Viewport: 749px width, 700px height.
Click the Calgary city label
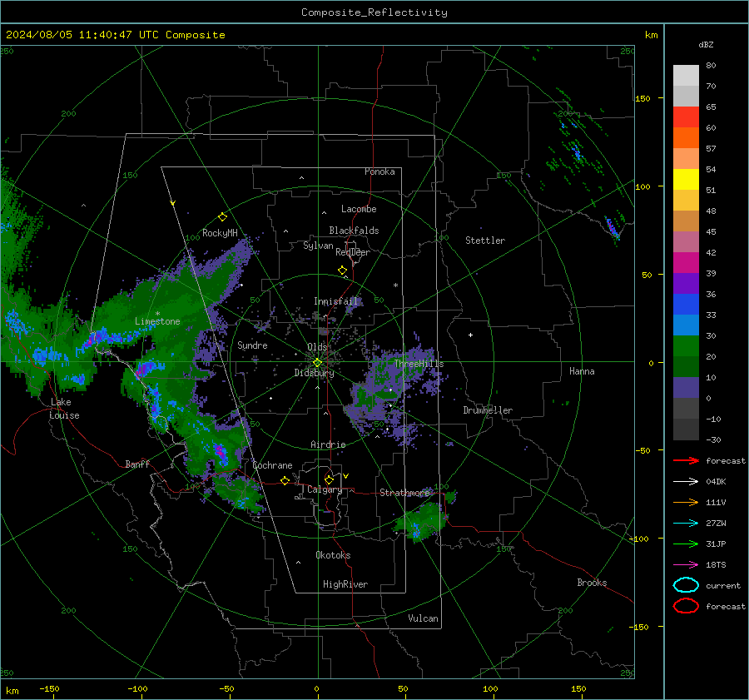[325, 489]
